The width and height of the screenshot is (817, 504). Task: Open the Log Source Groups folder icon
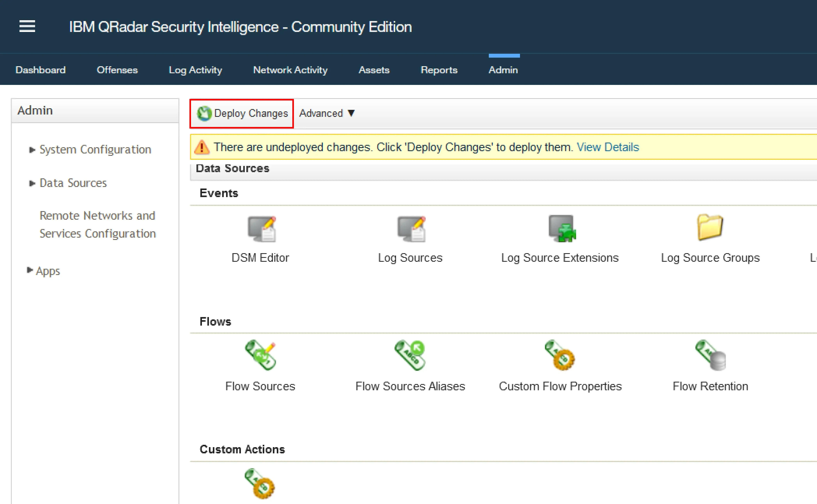tap(710, 227)
